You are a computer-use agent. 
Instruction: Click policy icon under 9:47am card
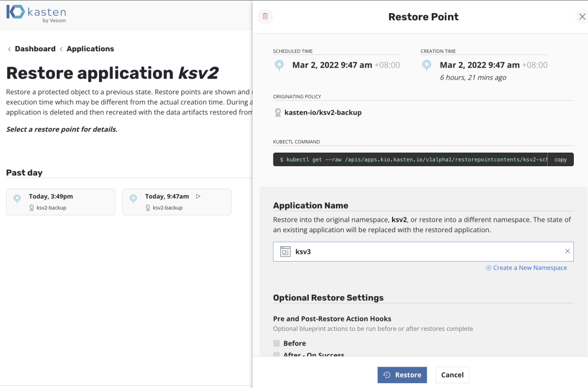coord(148,208)
